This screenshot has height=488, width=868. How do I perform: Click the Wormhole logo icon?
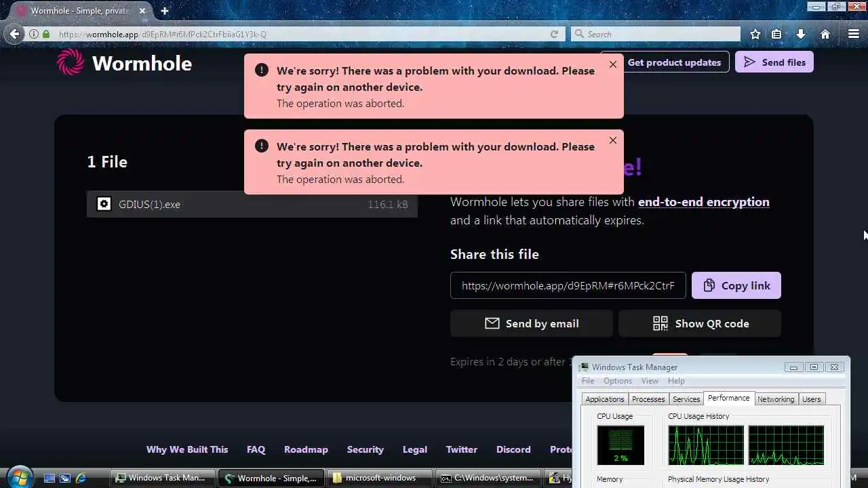tap(71, 62)
